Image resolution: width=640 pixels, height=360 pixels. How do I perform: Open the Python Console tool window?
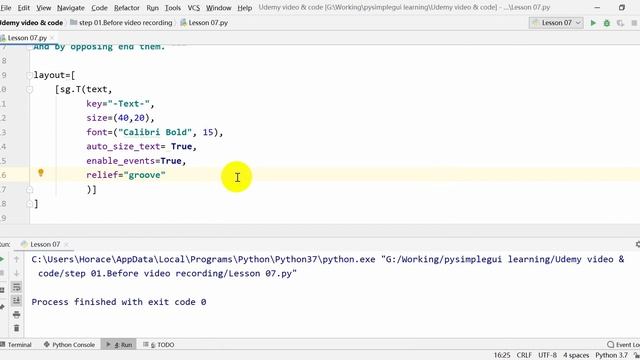point(69,345)
